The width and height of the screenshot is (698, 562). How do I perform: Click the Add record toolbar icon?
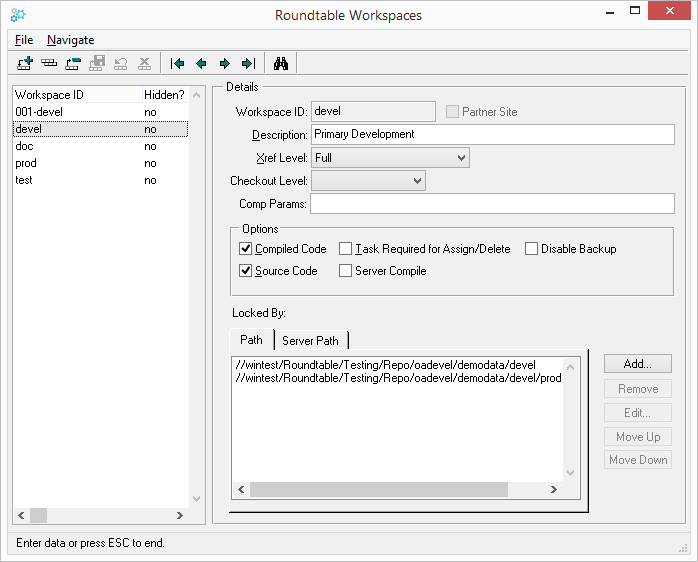point(25,64)
